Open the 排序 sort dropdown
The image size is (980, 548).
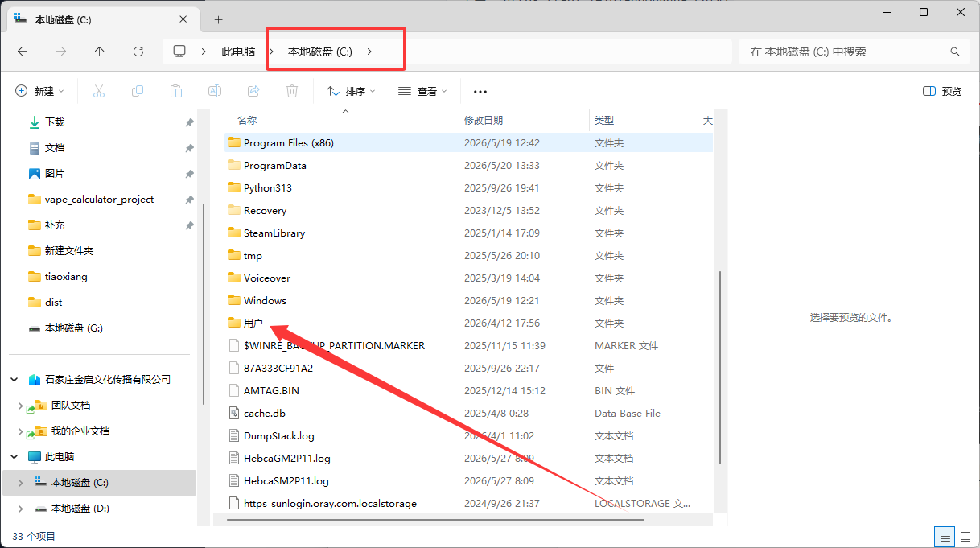(x=351, y=91)
